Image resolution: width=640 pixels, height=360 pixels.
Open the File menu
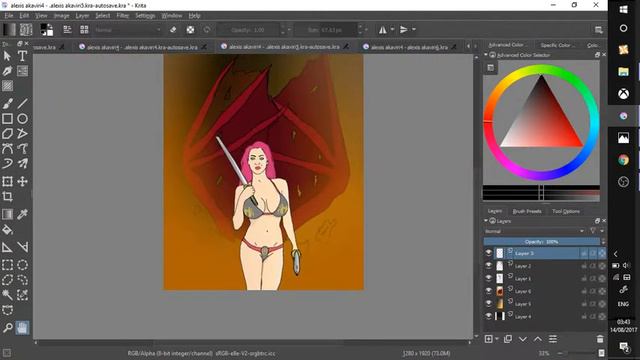(9, 16)
